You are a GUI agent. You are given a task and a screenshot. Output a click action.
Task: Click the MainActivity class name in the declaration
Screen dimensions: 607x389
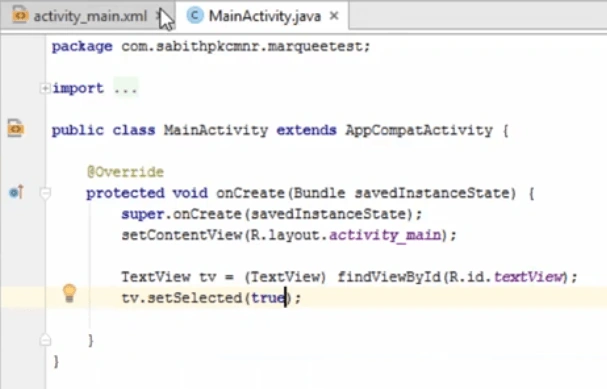[216, 130]
